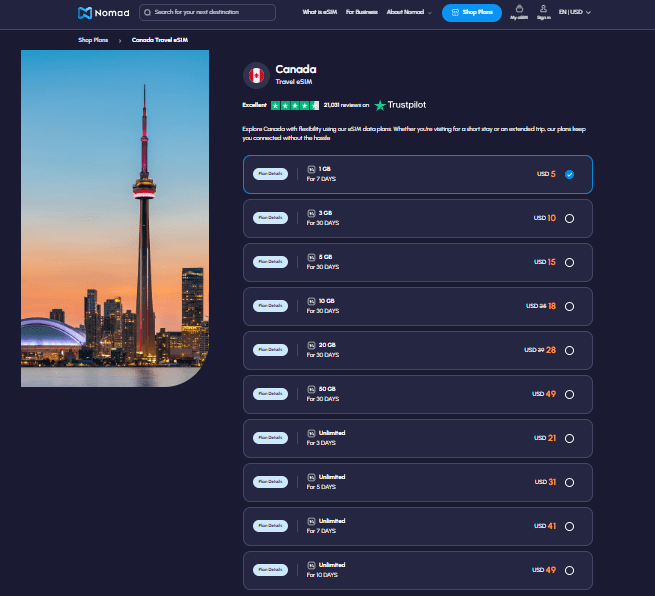Select the 1 GB for 7 days plan radio
Viewport: 655px width, 596px height.
pyautogui.click(x=569, y=175)
